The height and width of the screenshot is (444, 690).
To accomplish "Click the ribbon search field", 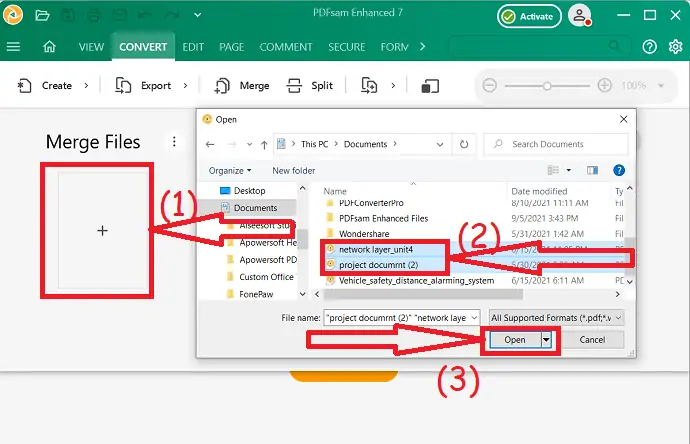I will click(539, 46).
